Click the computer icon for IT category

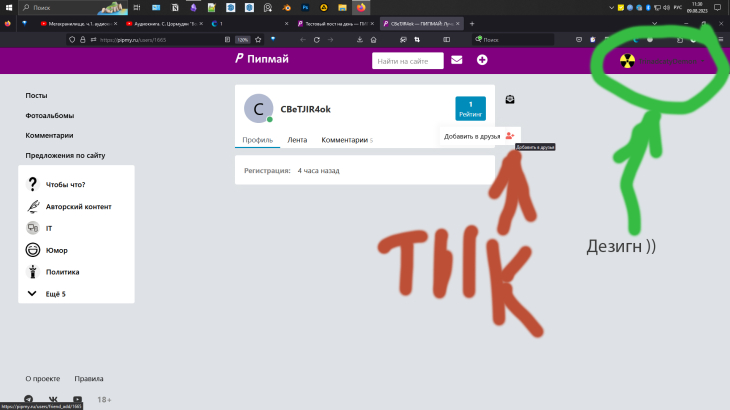click(x=33, y=228)
